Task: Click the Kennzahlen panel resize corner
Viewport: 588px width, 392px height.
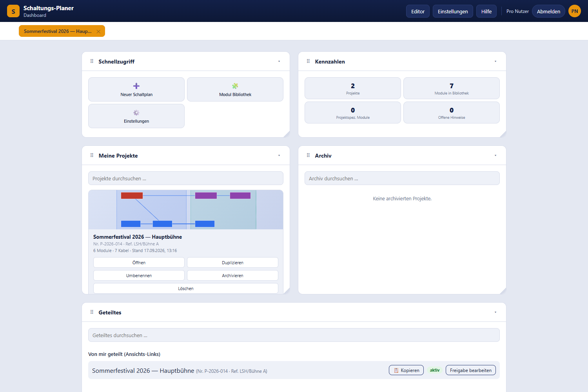Action: pyautogui.click(x=503, y=134)
